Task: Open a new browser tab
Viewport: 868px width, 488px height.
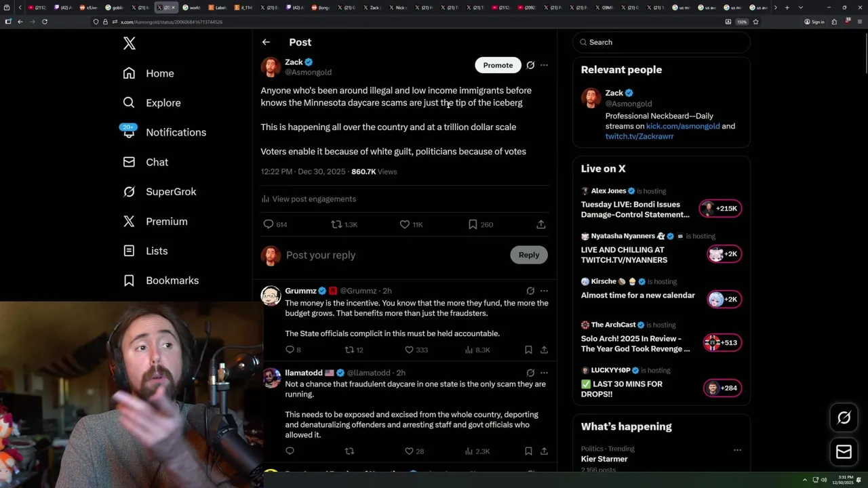Action: (787, 7)
